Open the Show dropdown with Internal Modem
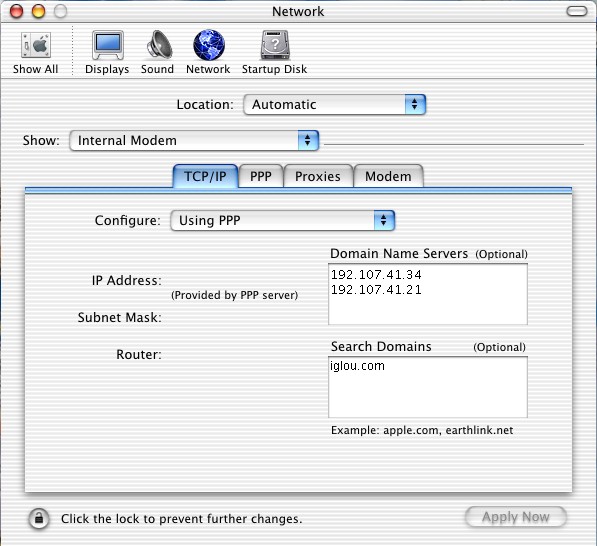Viewport: 597px width, 546px height. 194,140
